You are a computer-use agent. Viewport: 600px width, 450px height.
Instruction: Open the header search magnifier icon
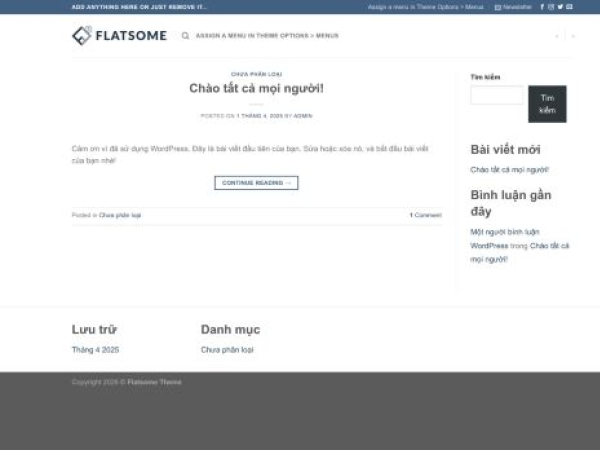[185, 36]
